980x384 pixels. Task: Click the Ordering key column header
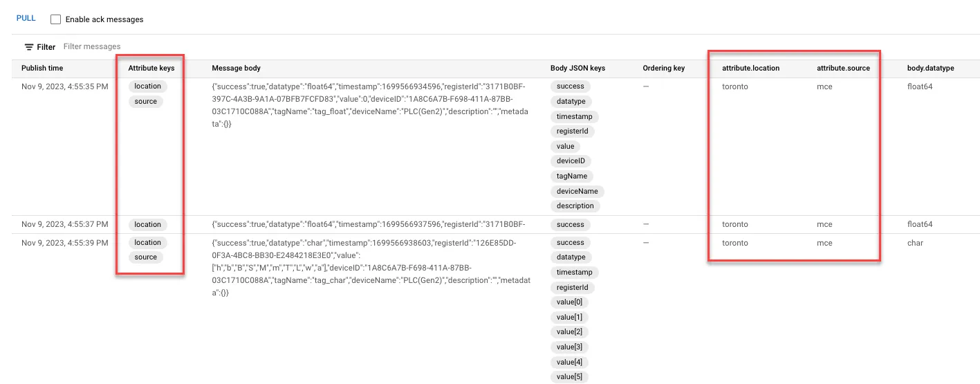[x=663, y=68]
